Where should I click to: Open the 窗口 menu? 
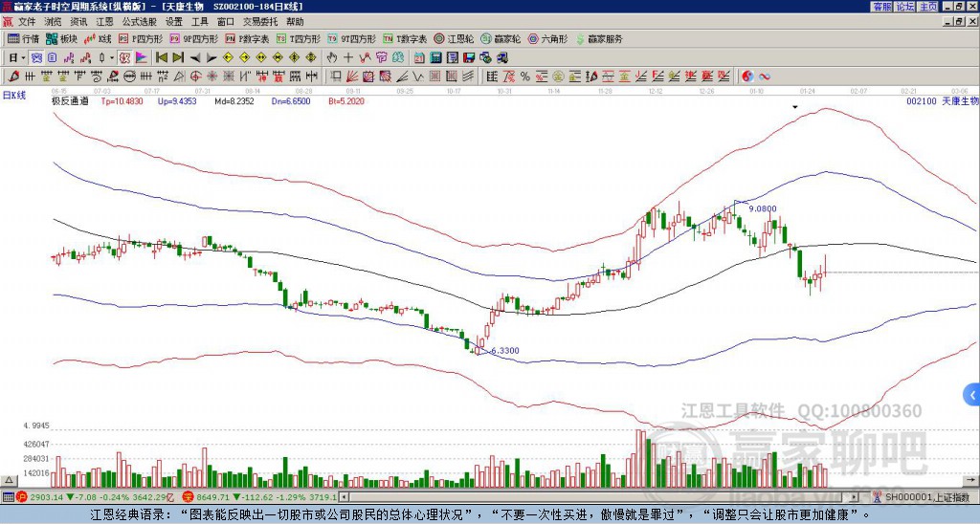pos(226,22)
